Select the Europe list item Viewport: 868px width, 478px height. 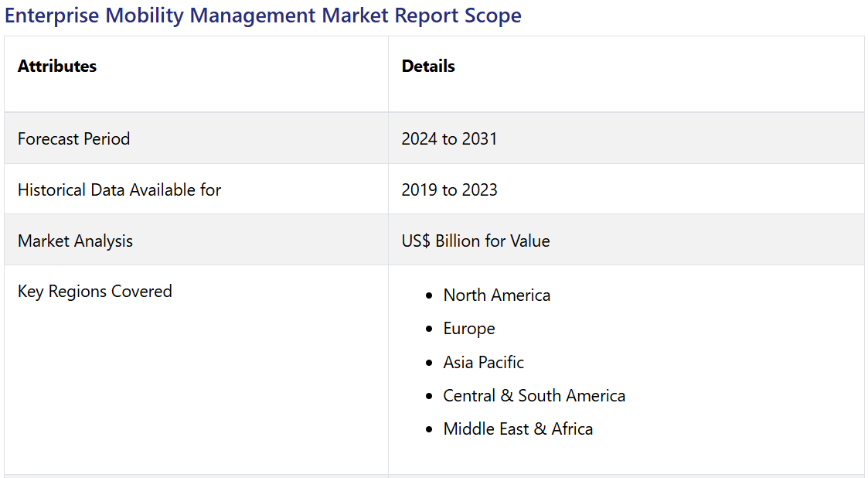point(469,329)
